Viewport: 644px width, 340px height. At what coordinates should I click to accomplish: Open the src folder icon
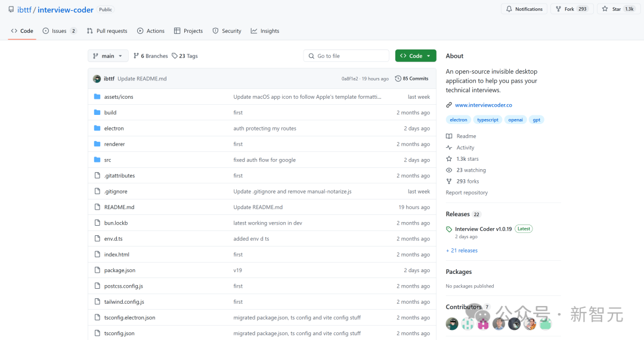tap(97, 160)
